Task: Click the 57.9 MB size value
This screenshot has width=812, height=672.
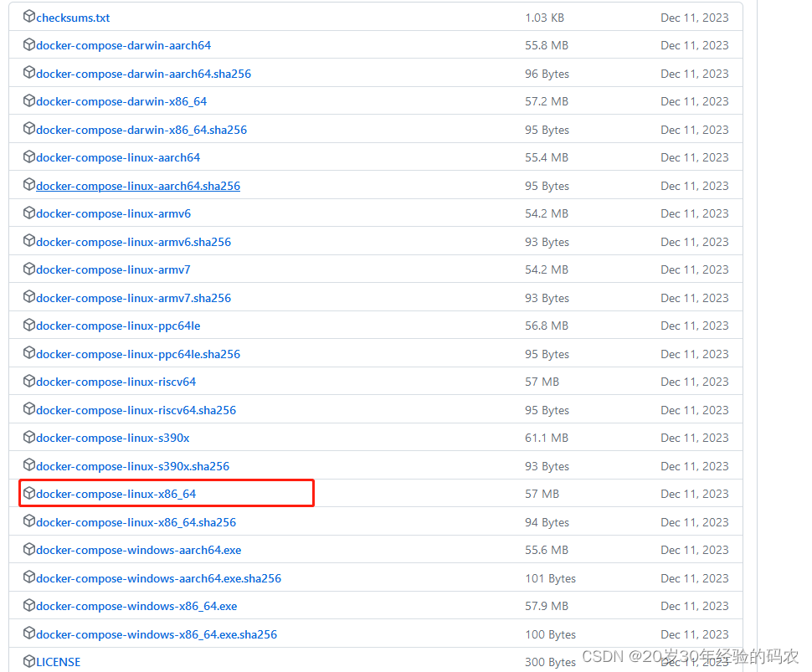Action: (x=547, y=606)
